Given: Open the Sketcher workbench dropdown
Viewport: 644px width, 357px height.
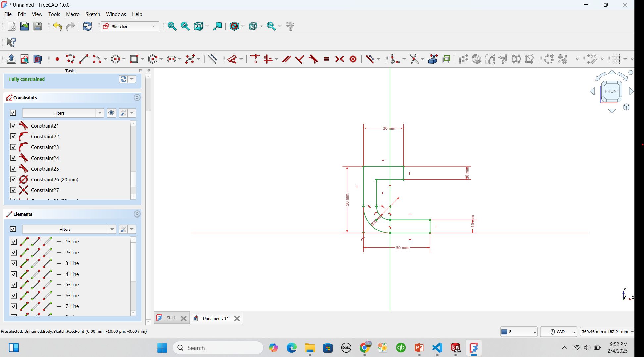Looking at the screenshot, I should pyautogui.click(x=130, y=26).
